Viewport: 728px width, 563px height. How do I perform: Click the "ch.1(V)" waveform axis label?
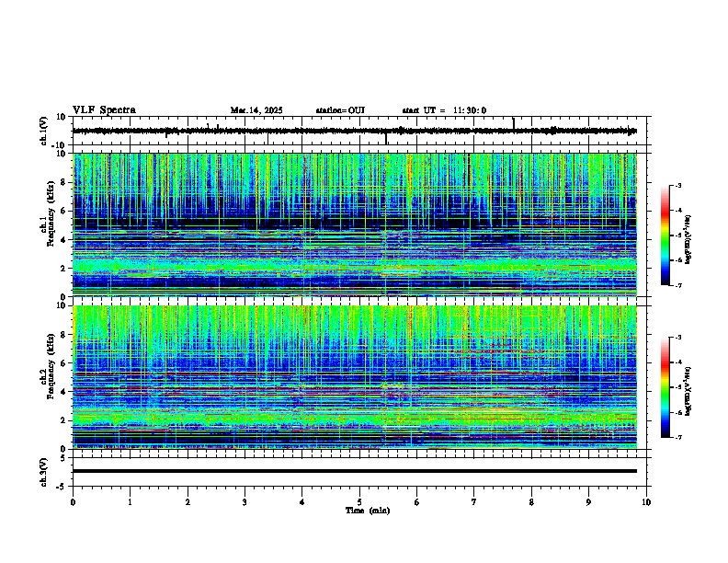[x=44, y=131]
